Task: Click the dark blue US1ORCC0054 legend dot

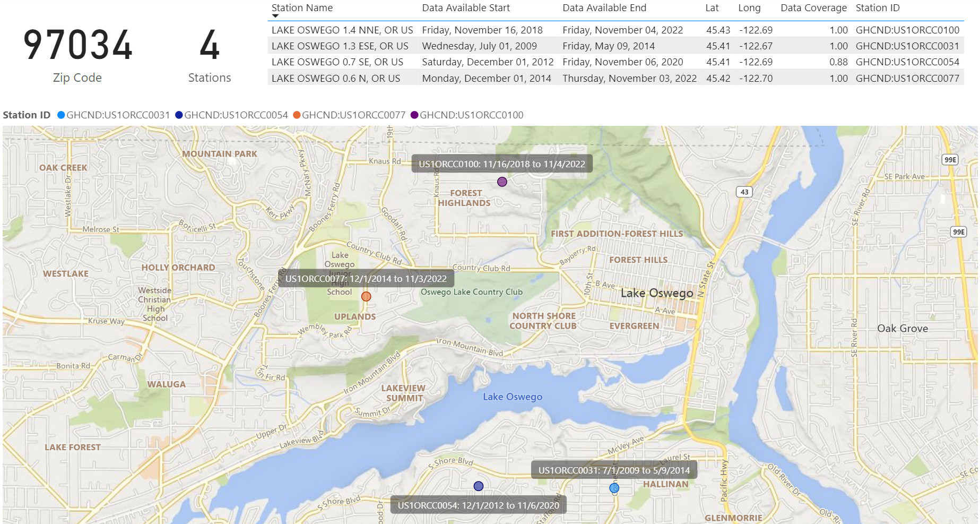Action: (179, 115)
